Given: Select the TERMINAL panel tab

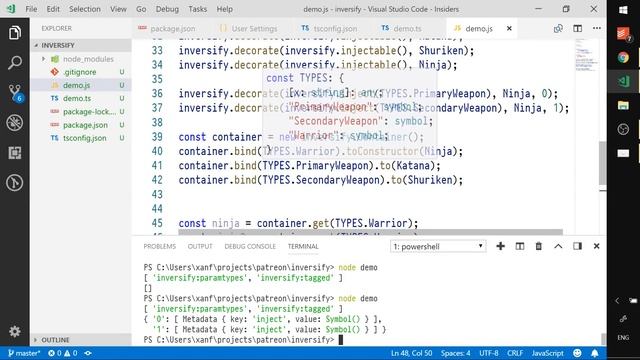Looking at the screenshot, I should point(303,247).
